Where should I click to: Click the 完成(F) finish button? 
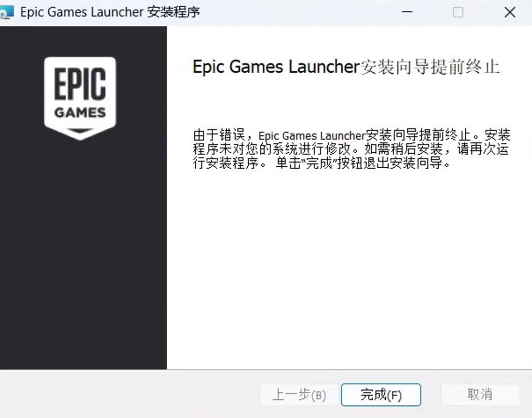381,395
